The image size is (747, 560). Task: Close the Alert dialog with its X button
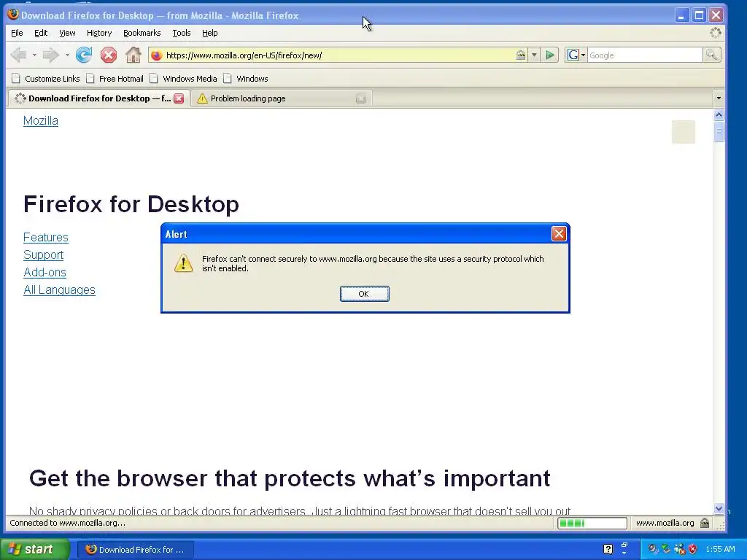click(559, 234)
